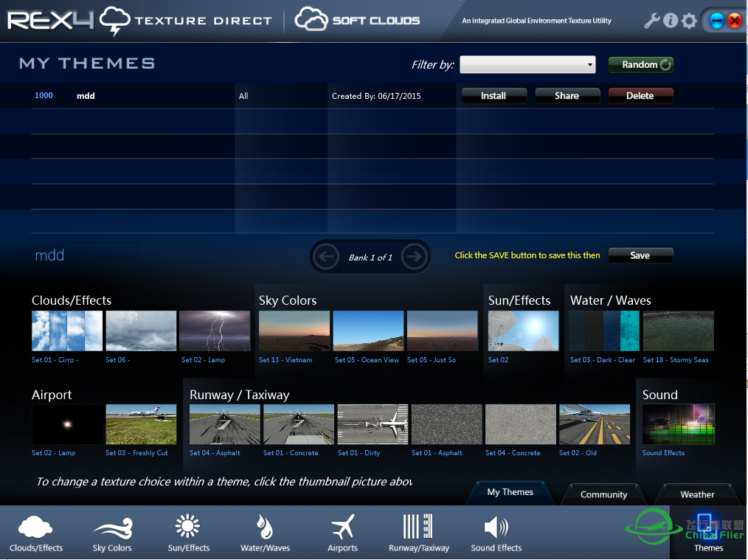The height and width of the screenshot is (560, 748).
Task: Switch to the Community tab
Action: [x=603, y=494]
